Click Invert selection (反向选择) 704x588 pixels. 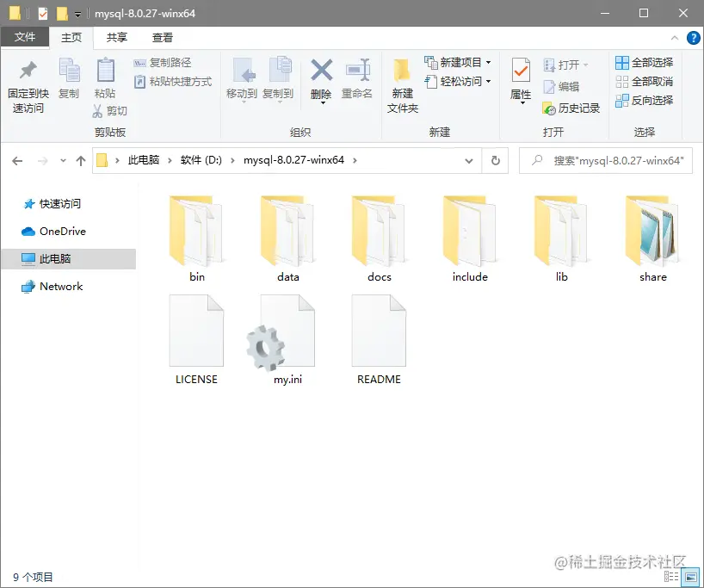(645, 100)
